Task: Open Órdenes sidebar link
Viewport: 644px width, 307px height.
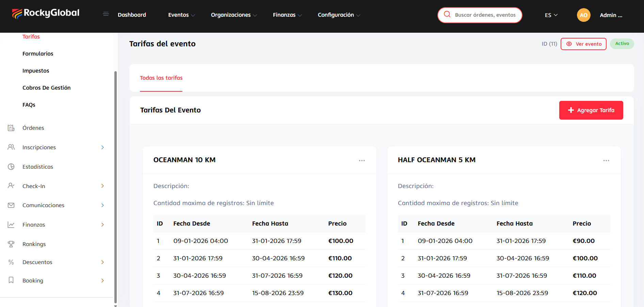Action: 33,128
